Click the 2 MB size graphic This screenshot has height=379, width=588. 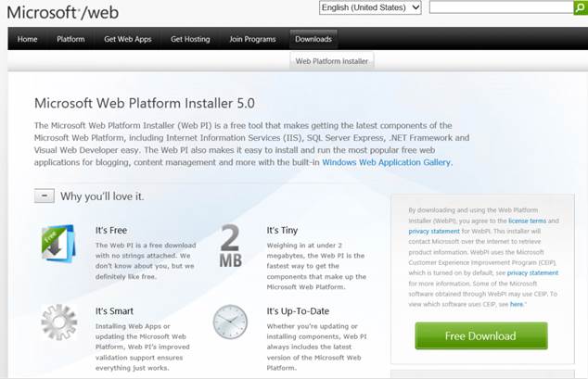click(x=230, y=246)
